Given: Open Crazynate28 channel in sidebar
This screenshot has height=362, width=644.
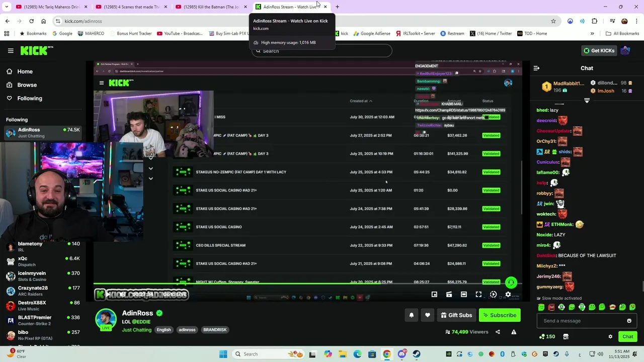Looking at the screenshot, I should click(43, 291).
